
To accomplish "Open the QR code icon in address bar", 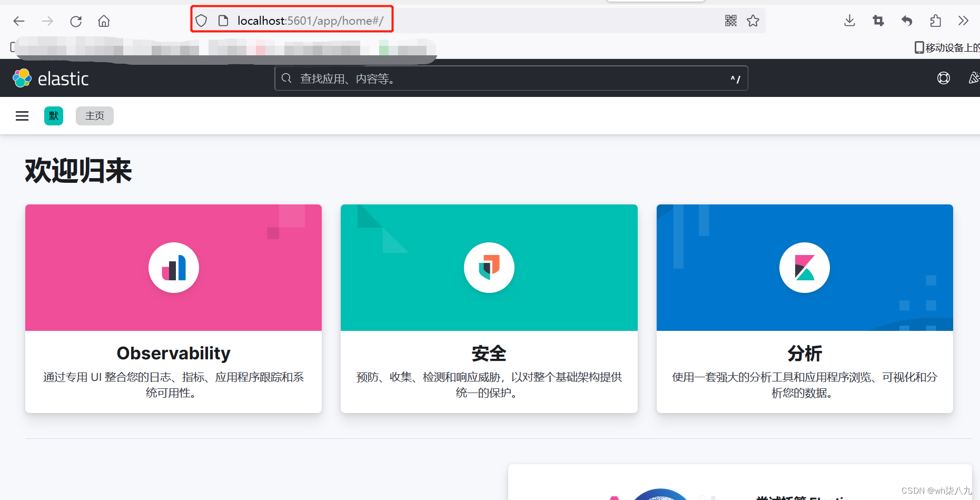I will [x=731, y=21].
